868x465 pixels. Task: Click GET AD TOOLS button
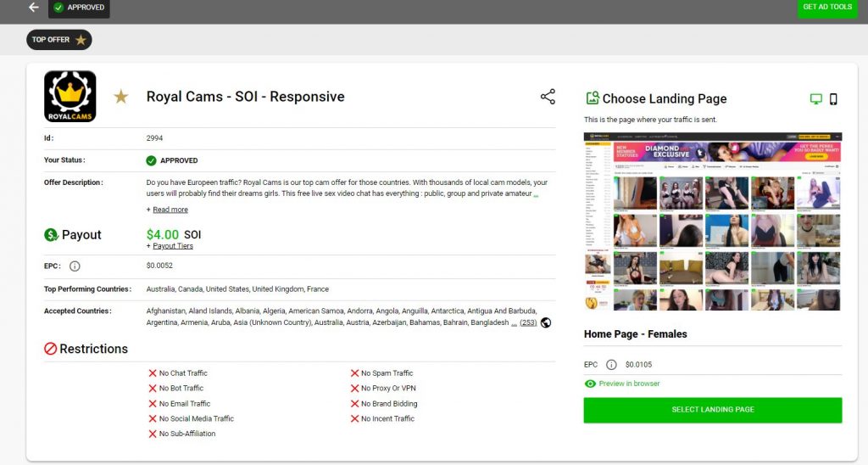click(827, 8)
